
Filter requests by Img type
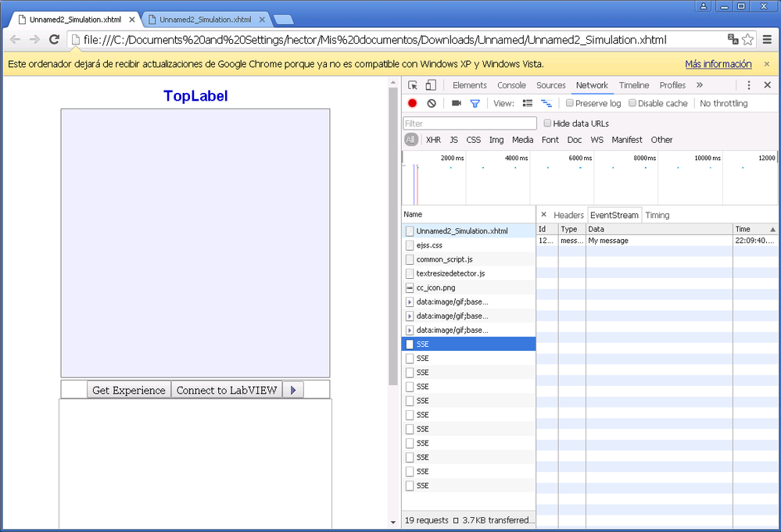tap(496, 140)
